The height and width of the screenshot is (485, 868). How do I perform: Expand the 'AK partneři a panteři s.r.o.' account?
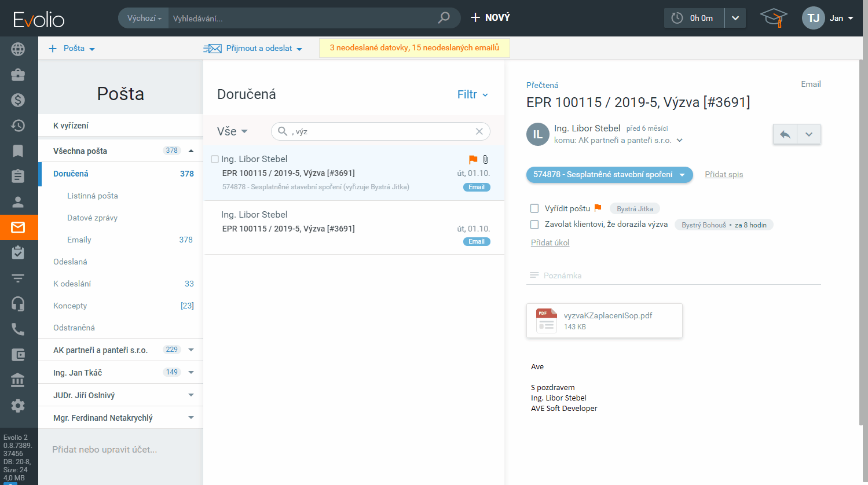[191, 350]
